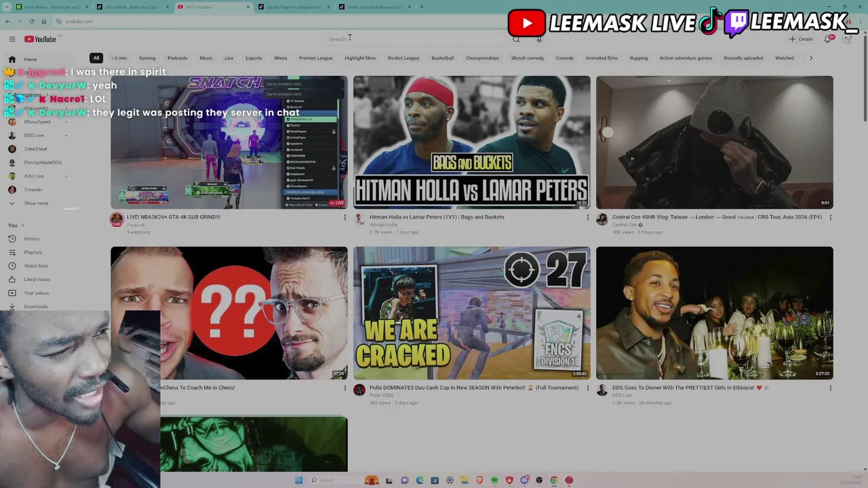Open the NBA2K26 GTA live stream thumbnail
The image size is (868, 488).
click(x=229, y=142)
